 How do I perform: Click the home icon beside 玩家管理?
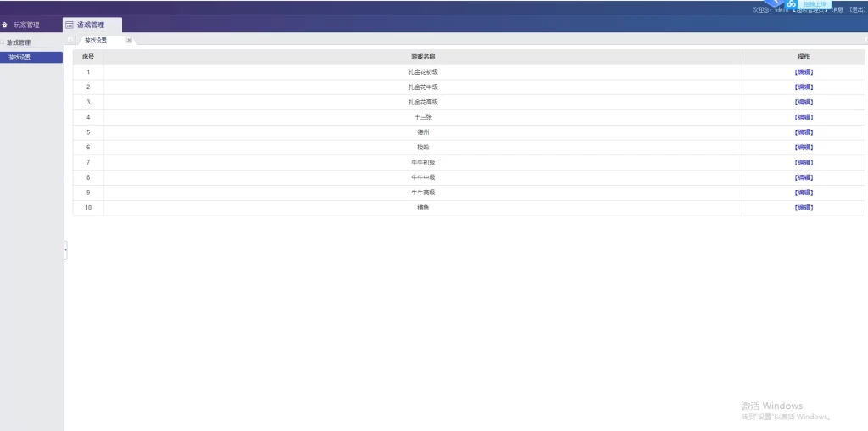tap(5, 25)
